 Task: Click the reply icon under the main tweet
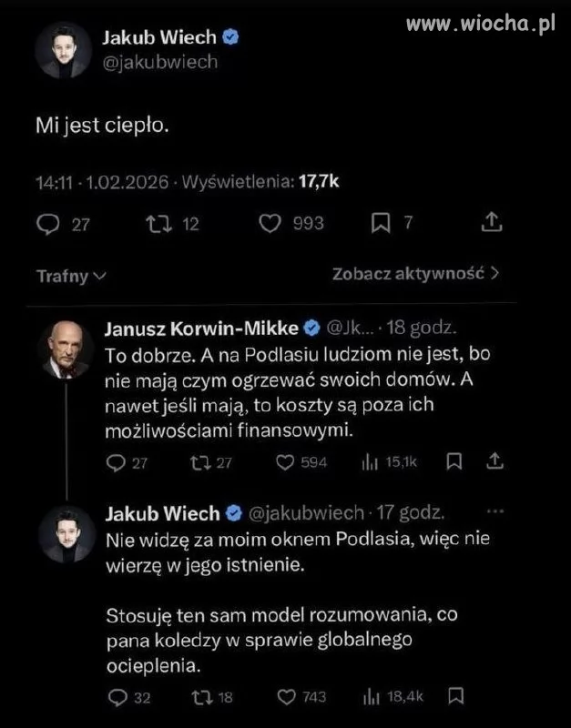[x=48, y=224]
